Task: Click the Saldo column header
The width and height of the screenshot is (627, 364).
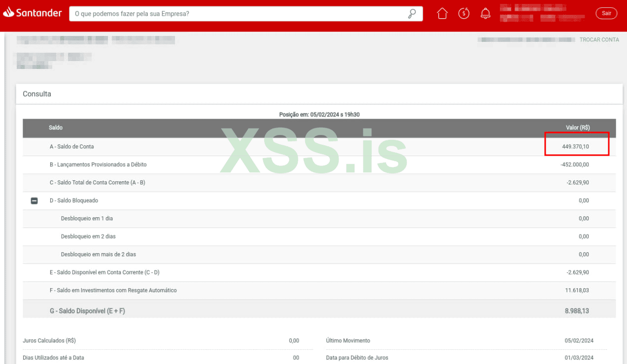Action: 56,128
